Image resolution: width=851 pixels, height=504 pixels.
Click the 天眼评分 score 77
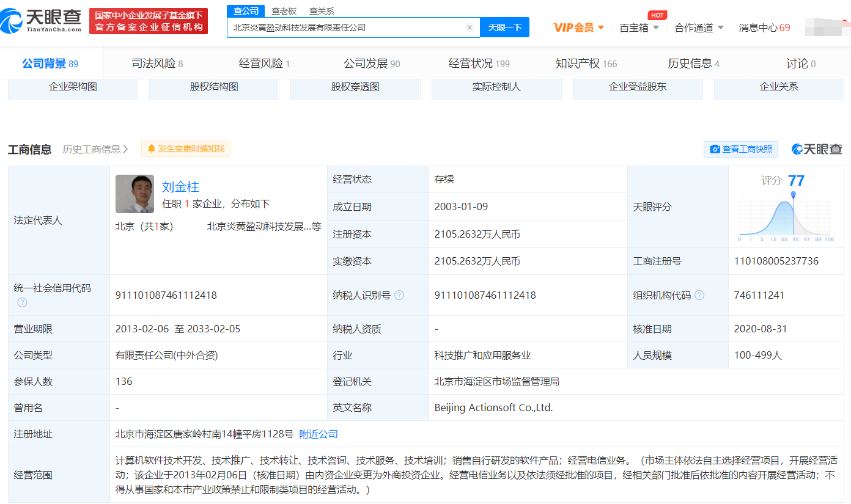pyautogui.click(x=796, y=180)
